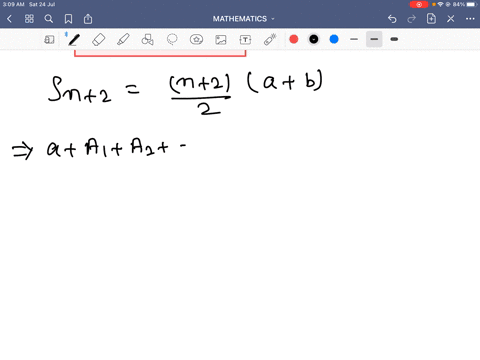Select the Text box tool
The height and width of the screenshot is (360, 480).
(x=245, y=40)
